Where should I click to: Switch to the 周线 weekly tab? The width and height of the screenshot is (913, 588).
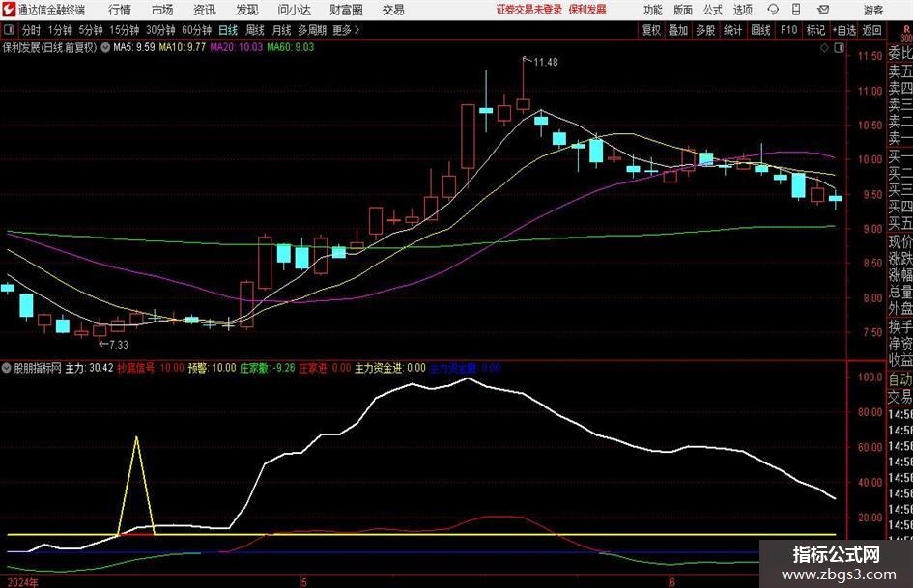tap(255, 30)
